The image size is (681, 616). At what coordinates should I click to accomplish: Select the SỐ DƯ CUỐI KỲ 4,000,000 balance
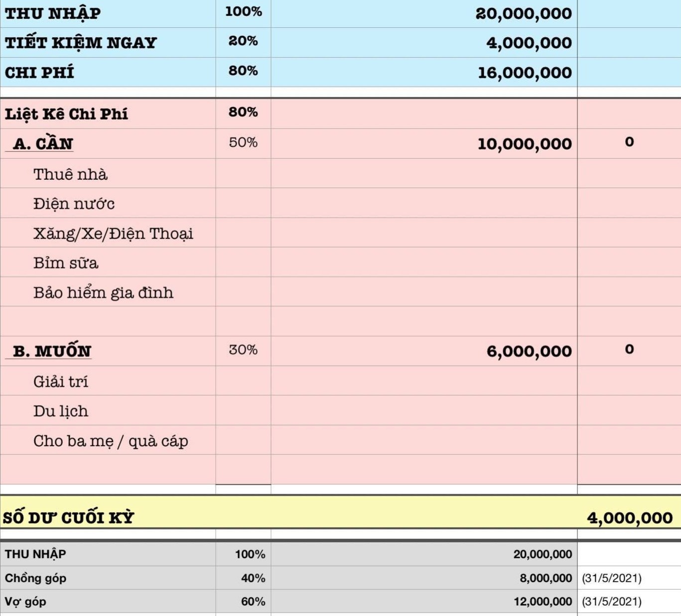pyautogui.click(x=630, y=518)
